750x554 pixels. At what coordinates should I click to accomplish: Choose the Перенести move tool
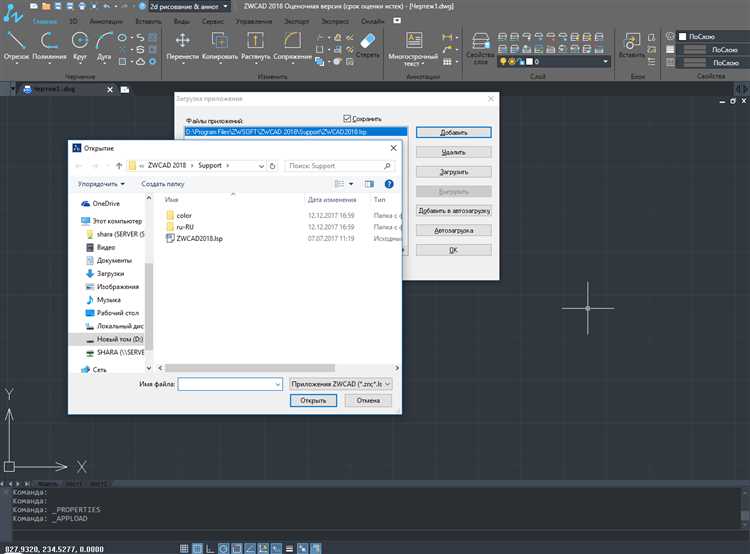click(182, 45)
